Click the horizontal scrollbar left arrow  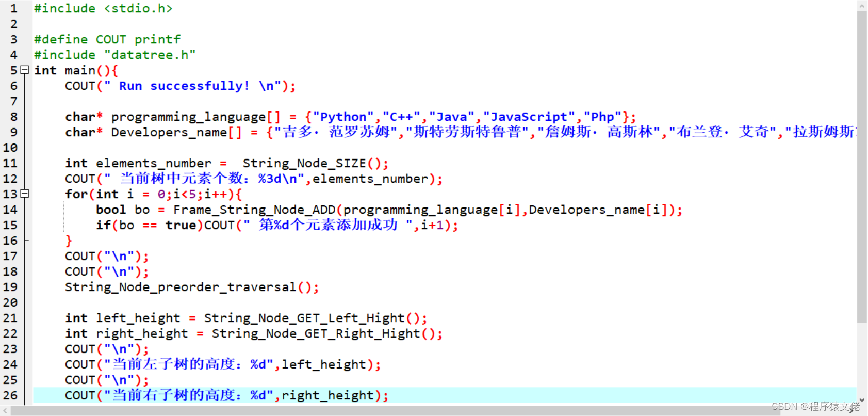pos(6,411)
